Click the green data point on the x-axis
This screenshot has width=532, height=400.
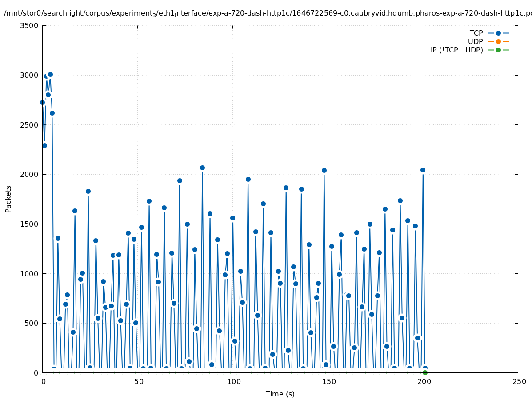425,372
